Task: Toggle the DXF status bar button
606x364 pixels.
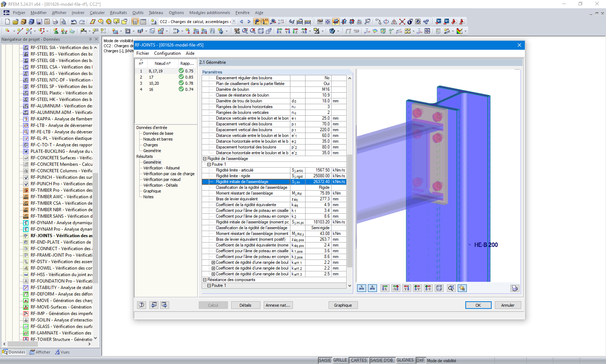Action: coord(420,360)
